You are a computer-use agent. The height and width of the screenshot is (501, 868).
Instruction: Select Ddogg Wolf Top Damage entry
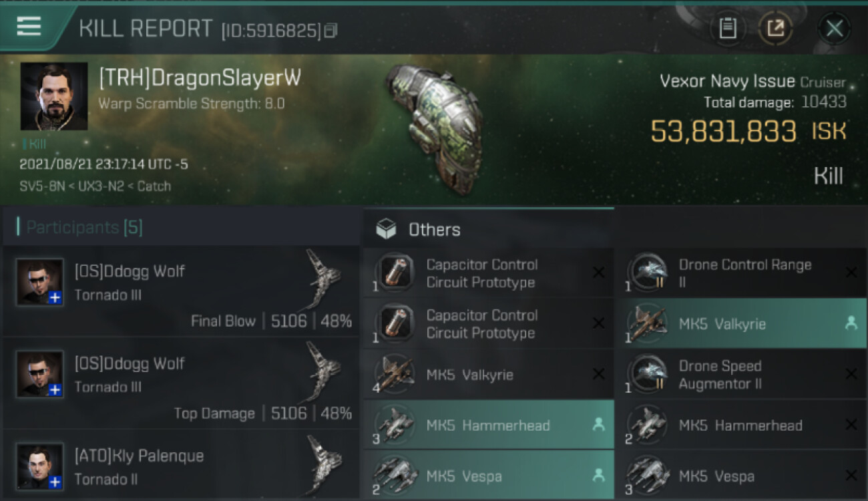182,383
